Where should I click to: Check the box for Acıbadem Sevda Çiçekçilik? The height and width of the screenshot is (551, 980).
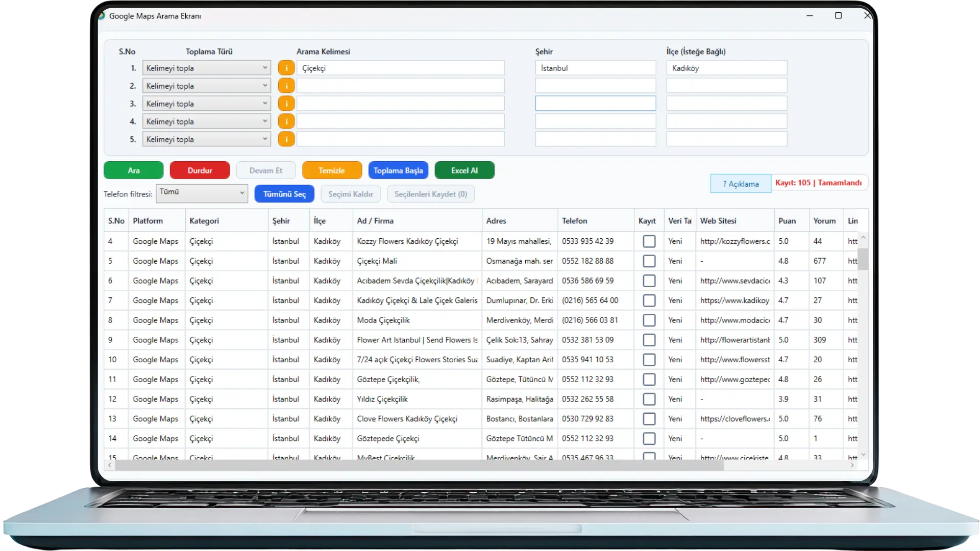649,281
